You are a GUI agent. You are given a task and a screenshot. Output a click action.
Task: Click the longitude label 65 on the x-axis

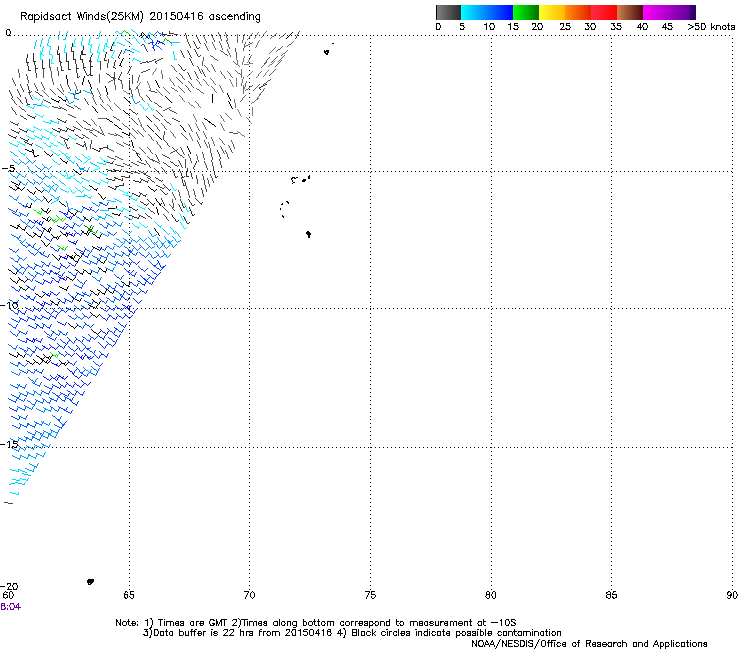tap(129, 595)
